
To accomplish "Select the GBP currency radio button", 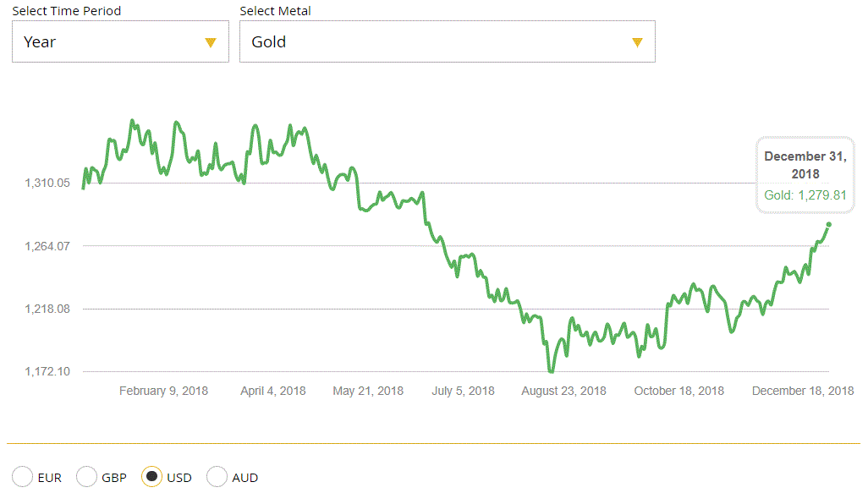I will pos(87,477).
